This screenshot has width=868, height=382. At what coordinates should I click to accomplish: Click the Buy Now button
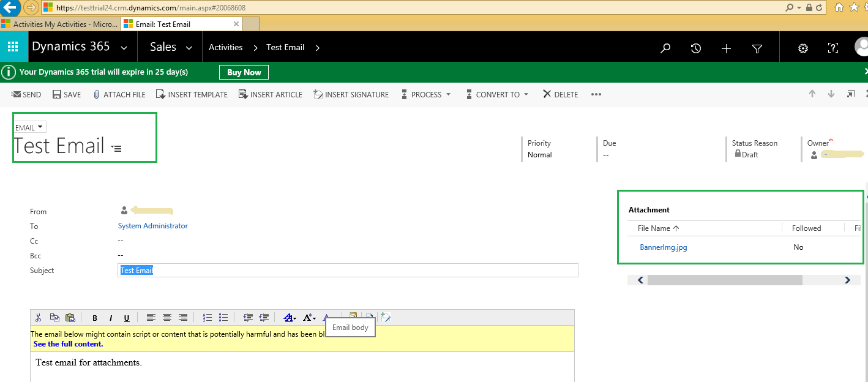coord(244,72)
